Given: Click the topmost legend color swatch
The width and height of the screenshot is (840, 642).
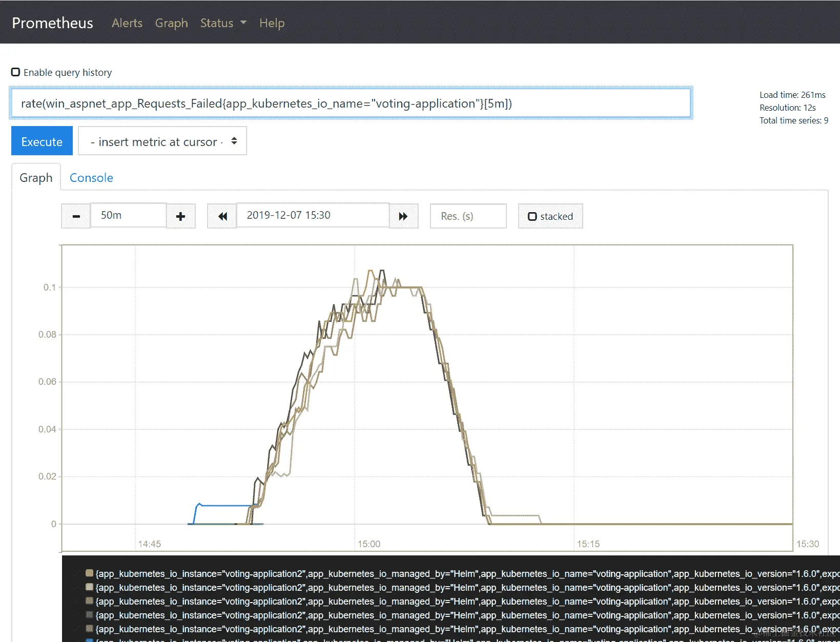Looking at the screenshot, I should [x=89, y=573].
